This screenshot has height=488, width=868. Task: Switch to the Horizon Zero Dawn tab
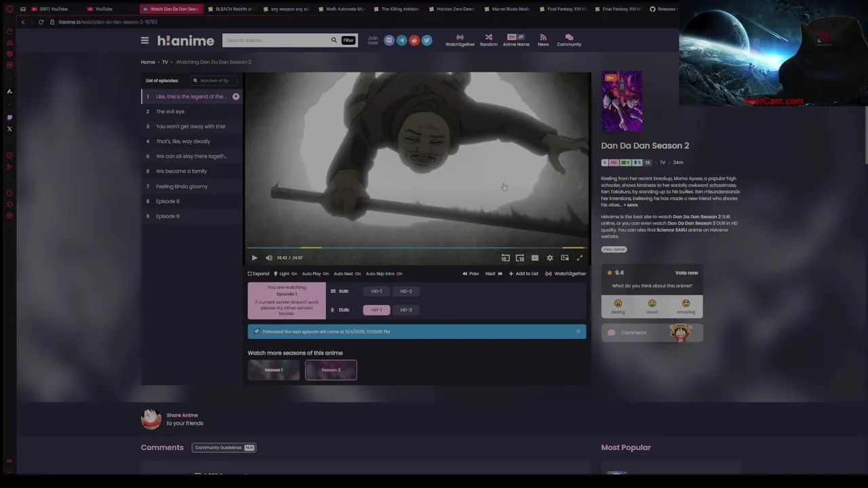(x=452, y=9)
